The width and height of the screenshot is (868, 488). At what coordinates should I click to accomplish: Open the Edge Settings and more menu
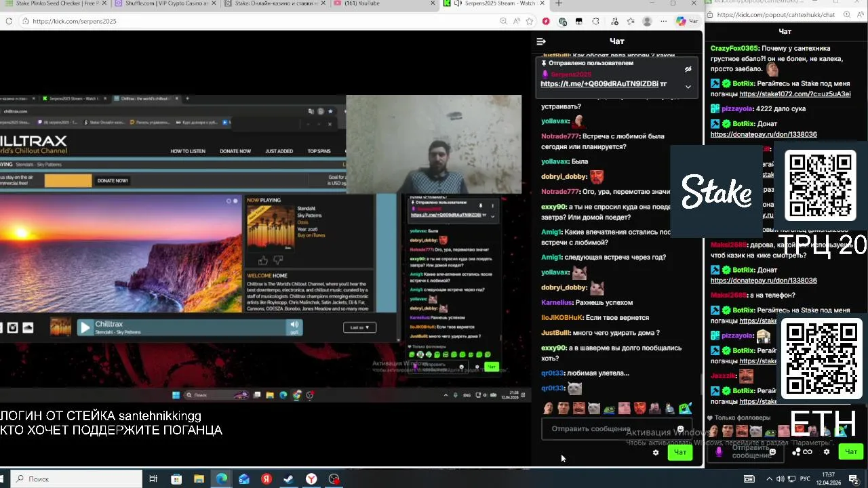pyautogui.click(x=663, y=21)
